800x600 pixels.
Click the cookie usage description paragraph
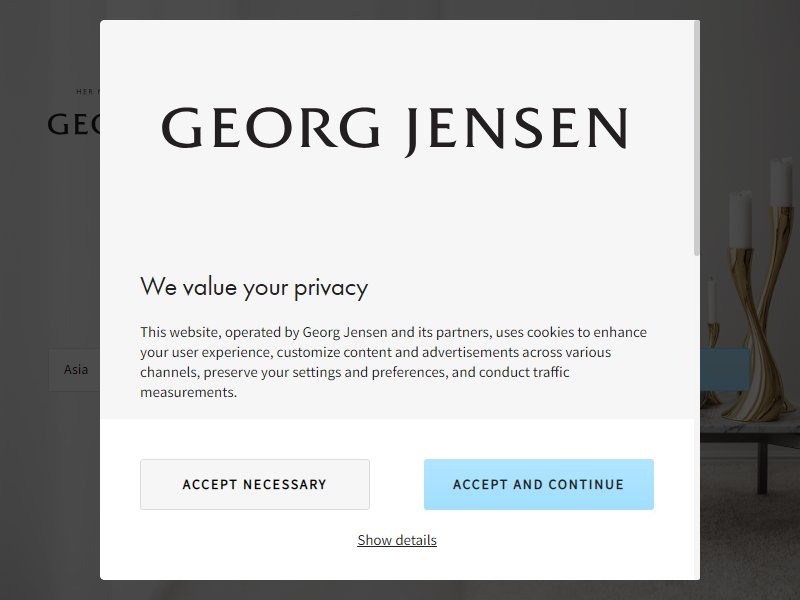[393, 362]
